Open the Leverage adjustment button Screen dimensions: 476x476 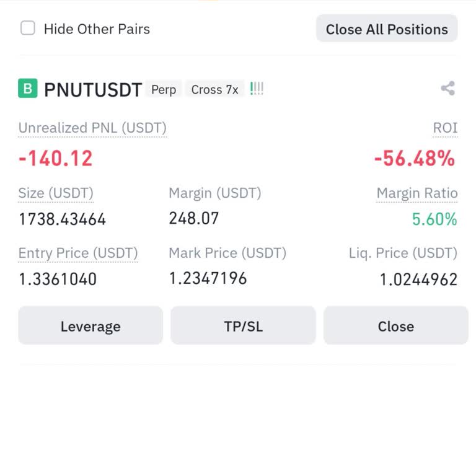click(90, 326)
